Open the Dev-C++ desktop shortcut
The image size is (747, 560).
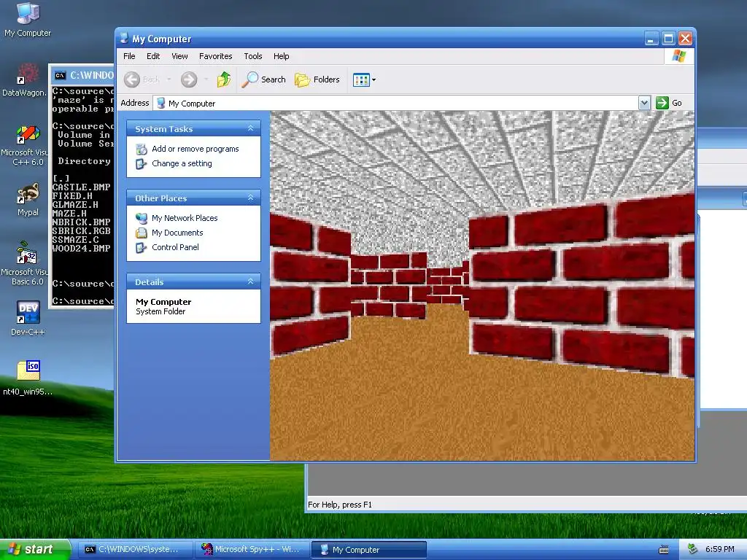click(x=28, y=318)
